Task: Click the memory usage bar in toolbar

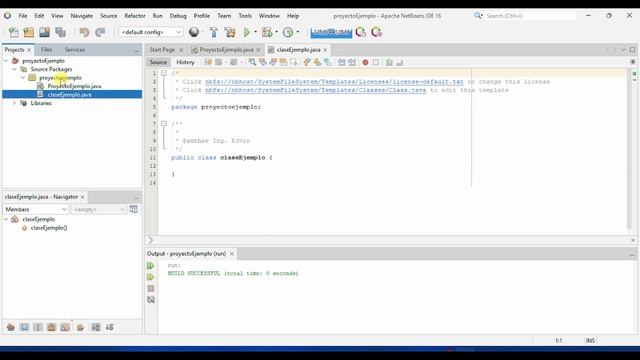Action: click(331, 32)
